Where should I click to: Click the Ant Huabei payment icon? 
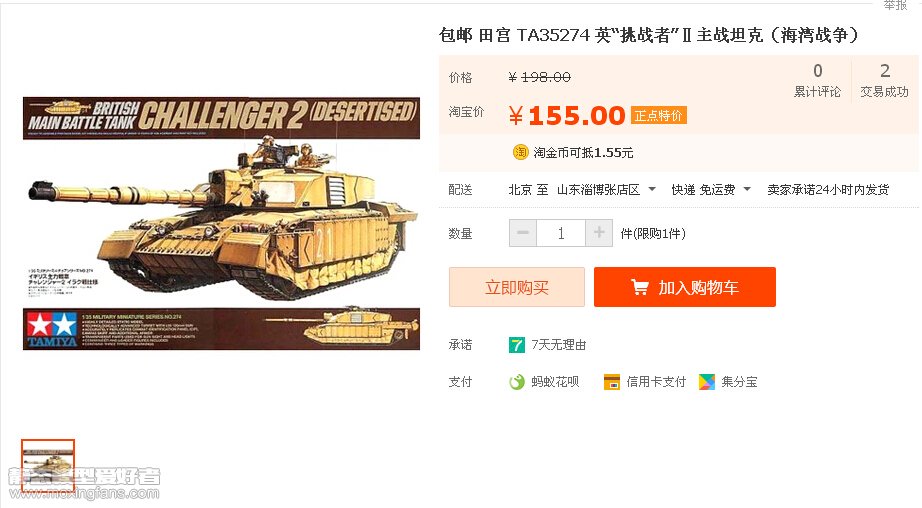(x=516, y=382)
